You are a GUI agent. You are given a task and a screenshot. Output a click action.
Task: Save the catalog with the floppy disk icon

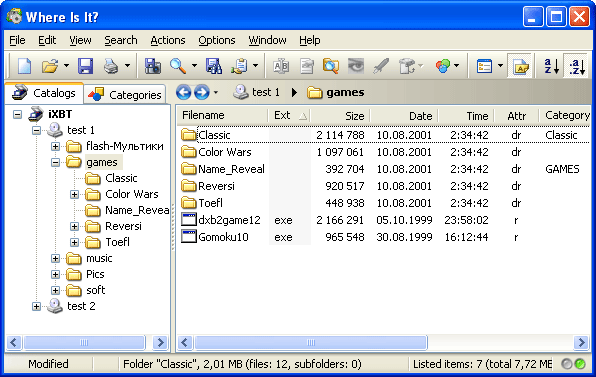[86, 66]
